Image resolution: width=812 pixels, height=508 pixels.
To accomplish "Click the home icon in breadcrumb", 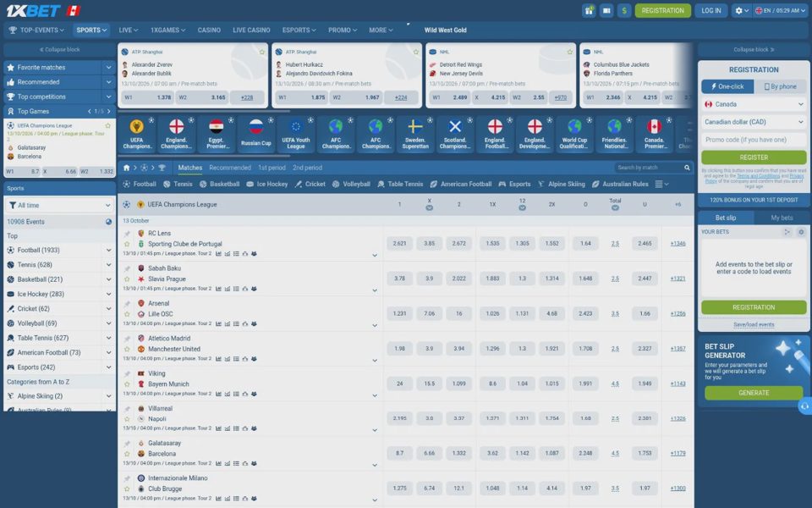I will tap(126, 168).
